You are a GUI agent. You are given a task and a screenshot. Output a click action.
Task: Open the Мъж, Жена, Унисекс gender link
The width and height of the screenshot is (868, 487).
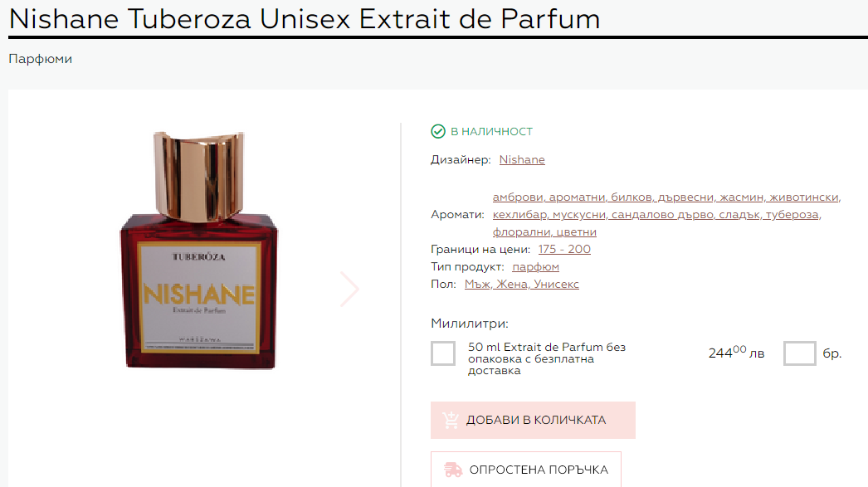(521, 284)
